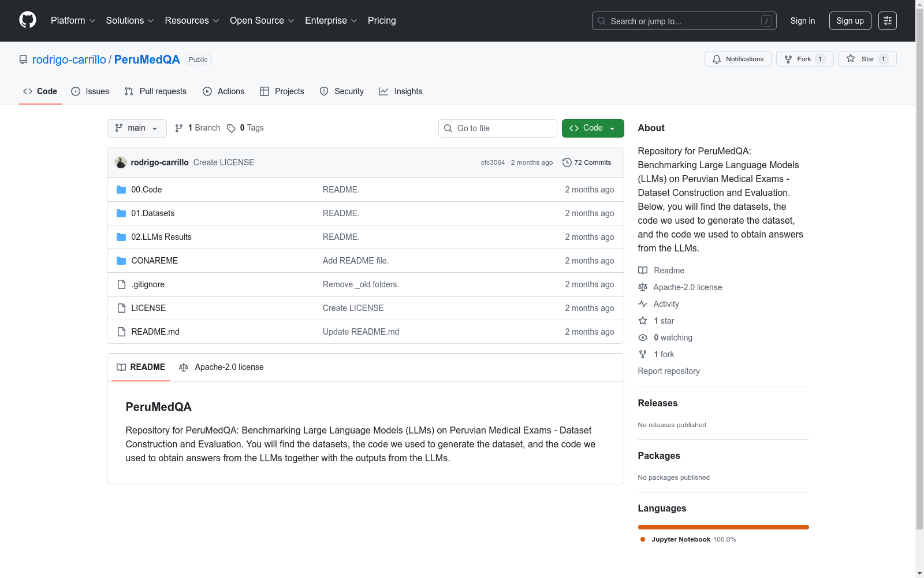Click the Packages heading link
Viewport: 924px width, 578px height.
tap(659, 456)
